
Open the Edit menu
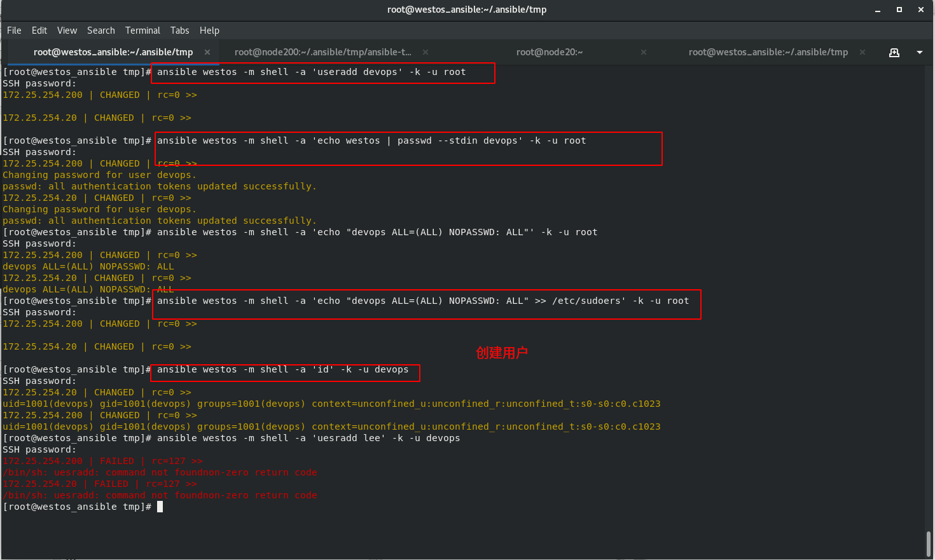[39, 31]
